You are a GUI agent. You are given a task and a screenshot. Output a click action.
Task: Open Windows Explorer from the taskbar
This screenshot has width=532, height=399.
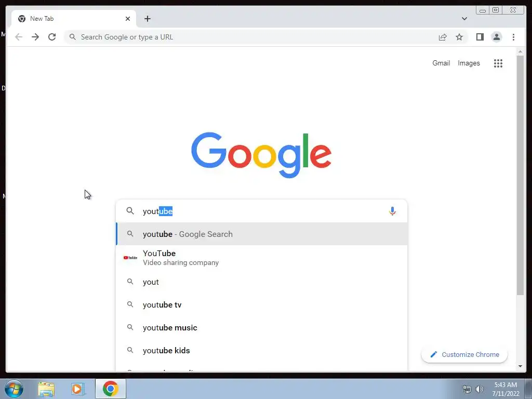[46, 389]
